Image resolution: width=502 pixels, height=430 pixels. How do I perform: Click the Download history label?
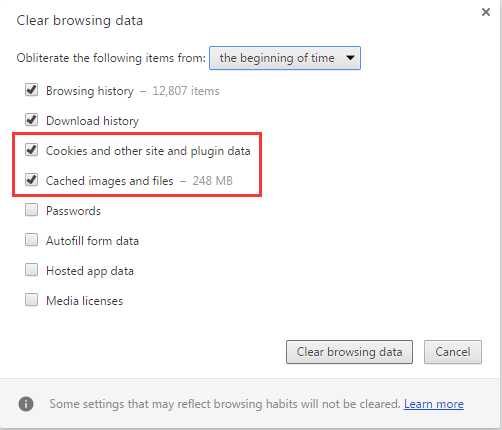pos(92,121)
